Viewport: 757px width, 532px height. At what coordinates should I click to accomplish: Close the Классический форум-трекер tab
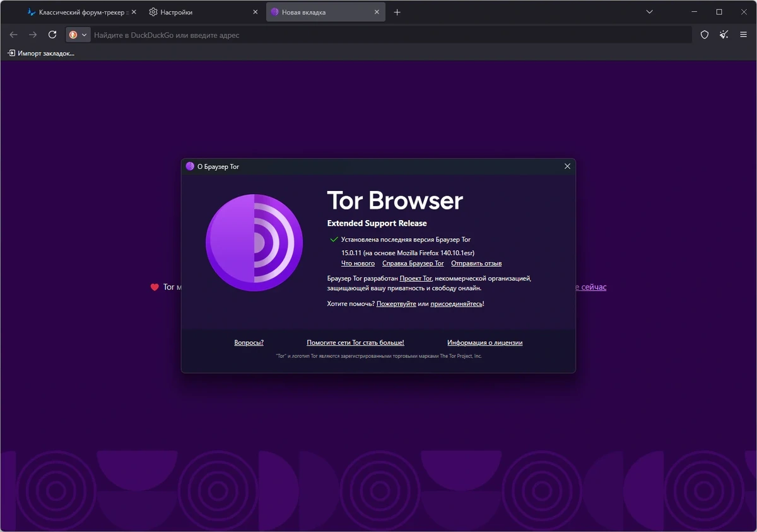click(x=133, y=12)
